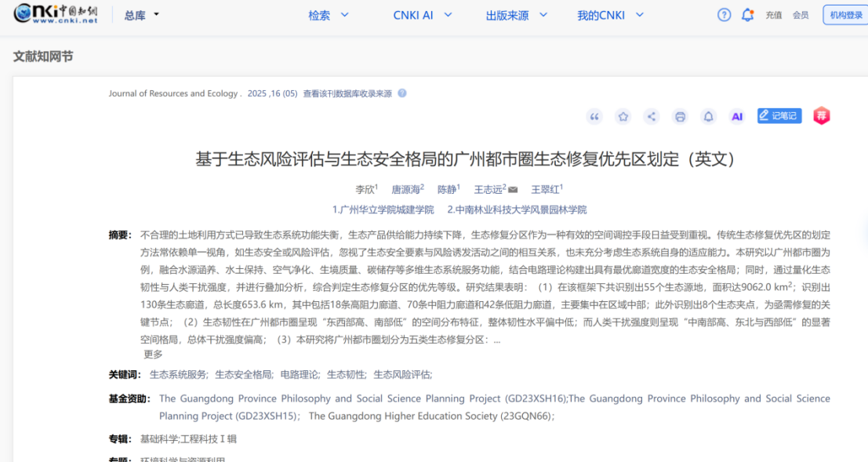The height and width of the screenshot is (462, 868).
Task: Click the journal database info icon
Action: (402, 93)
